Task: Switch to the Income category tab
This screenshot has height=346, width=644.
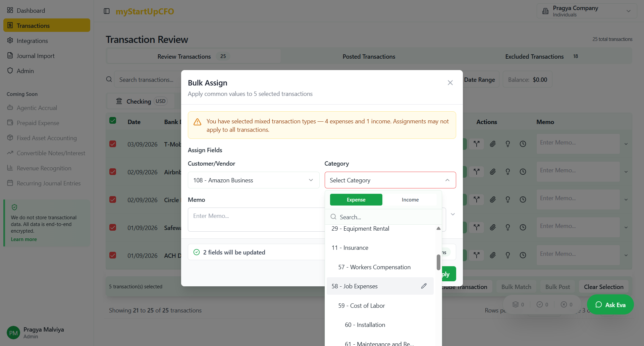Action: coord(410,200)
